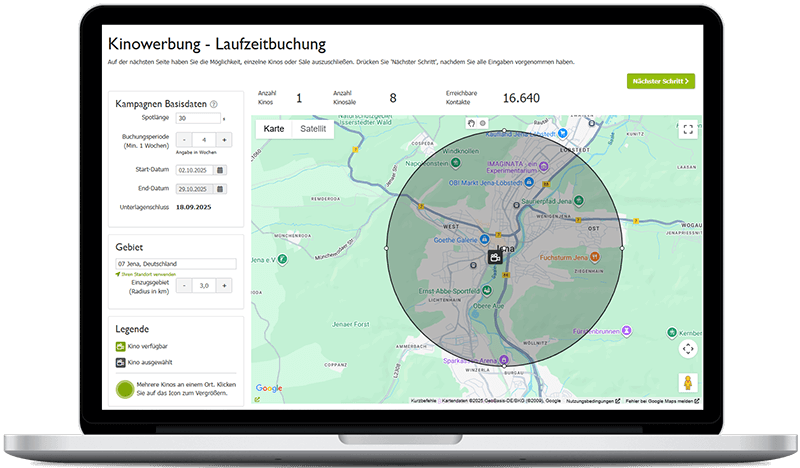Image resolution: width=800 pixels, height=468 pixels.
Task: Click the Nächster Schritt button
Action: coord(661,81)
